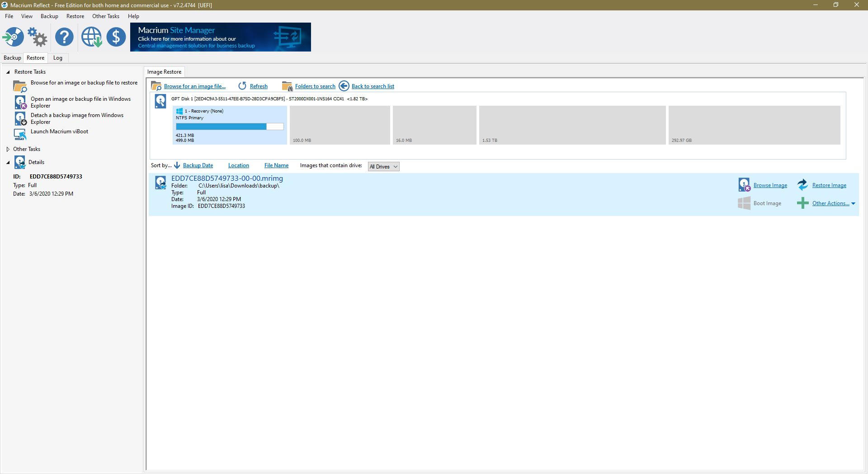The width and height of the screenshot is (868, 474).
Task: Open the help question mark icon
Action: (x=64, y=37)
